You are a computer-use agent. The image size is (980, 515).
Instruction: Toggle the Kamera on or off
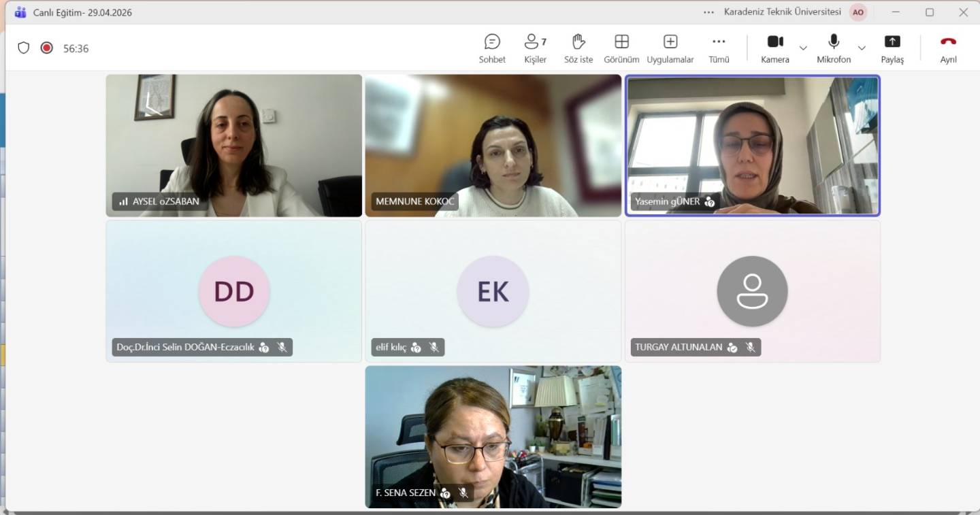775,49
